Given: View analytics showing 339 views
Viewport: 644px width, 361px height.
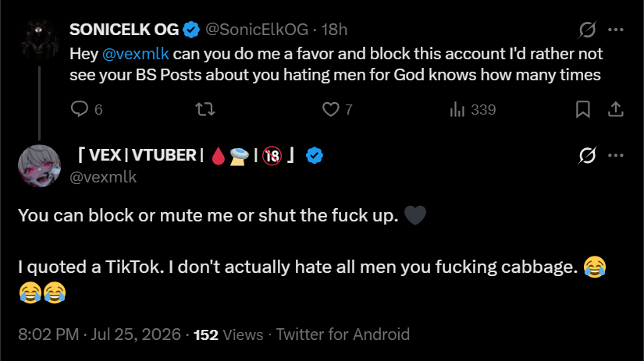Looking at the screenshot, I should (x=473, y=109).
